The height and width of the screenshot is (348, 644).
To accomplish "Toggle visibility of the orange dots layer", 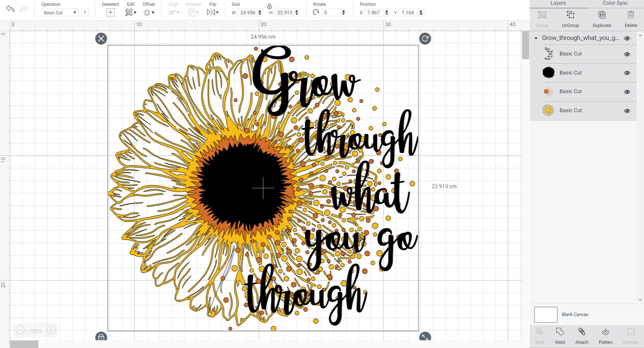I will 627,92.
